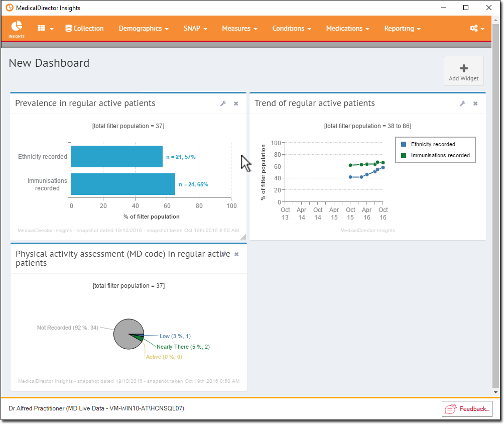Click wrench icon on Trend widget

click(463, 103)
